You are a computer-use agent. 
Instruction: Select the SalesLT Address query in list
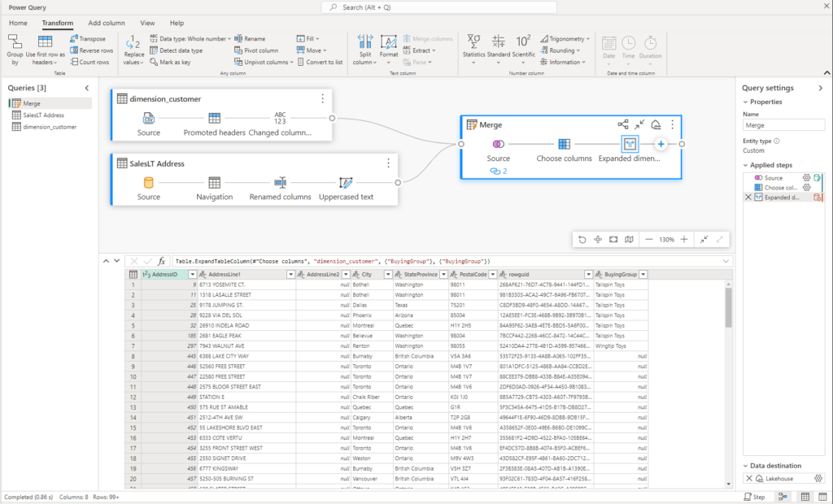[50, 115]
